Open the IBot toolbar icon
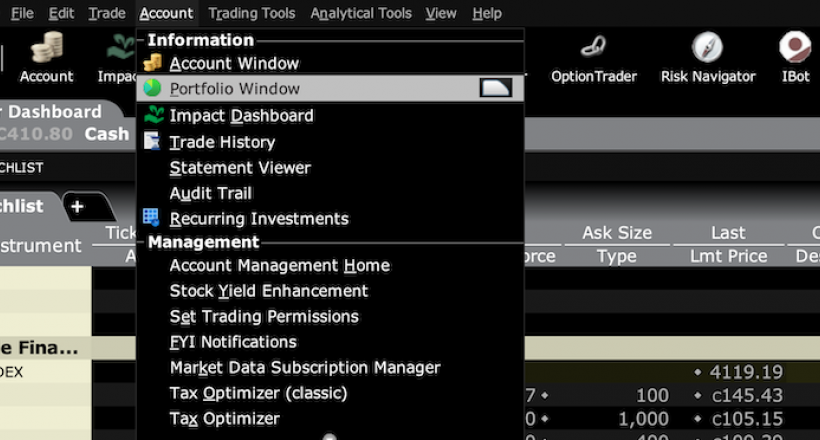The image size is (820, 440). coord(795,48)
